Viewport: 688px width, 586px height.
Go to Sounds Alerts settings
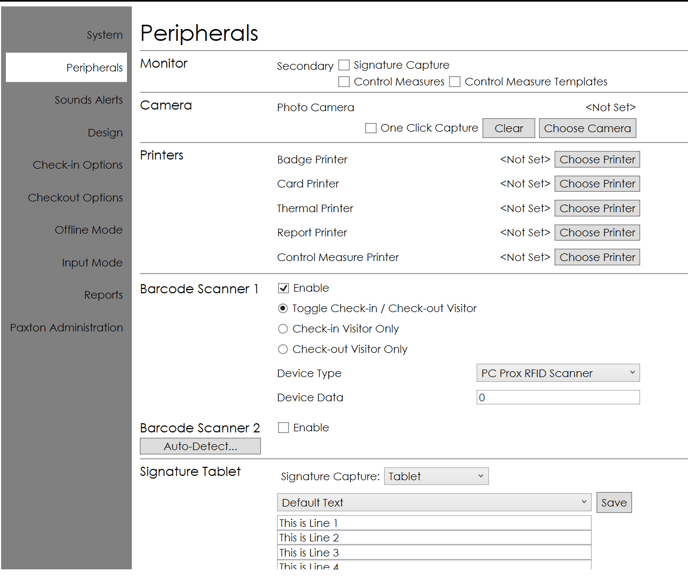coord(89,100)
